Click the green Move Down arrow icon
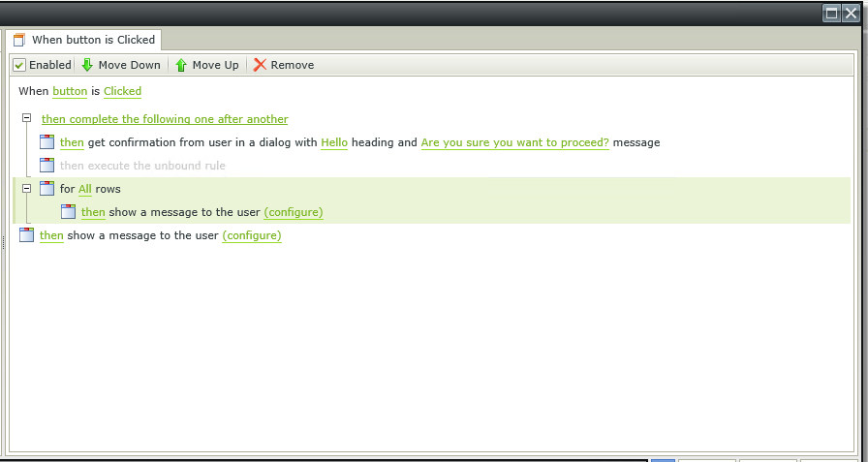The width and height of the screenshot is (868, 462). 87,65
